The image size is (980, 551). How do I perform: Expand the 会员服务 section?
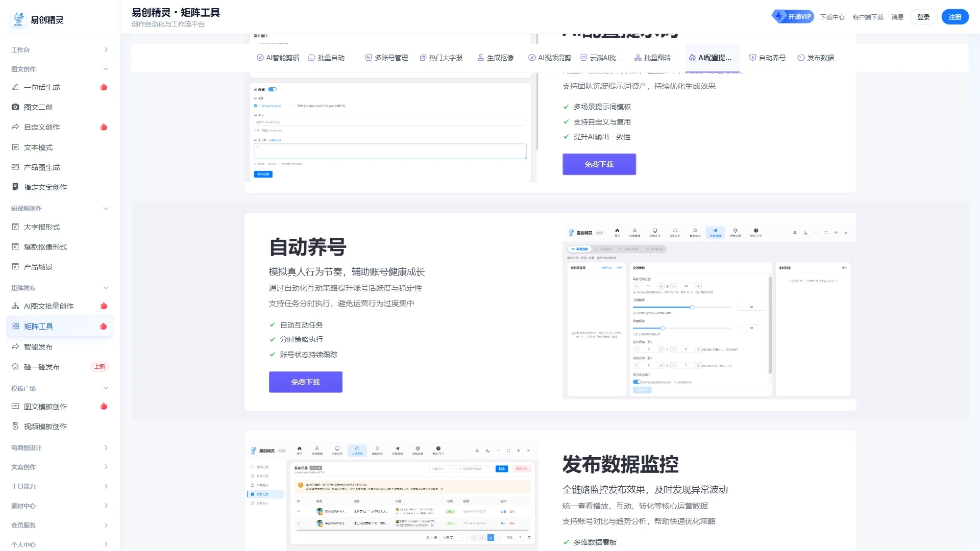click(60, 525)
